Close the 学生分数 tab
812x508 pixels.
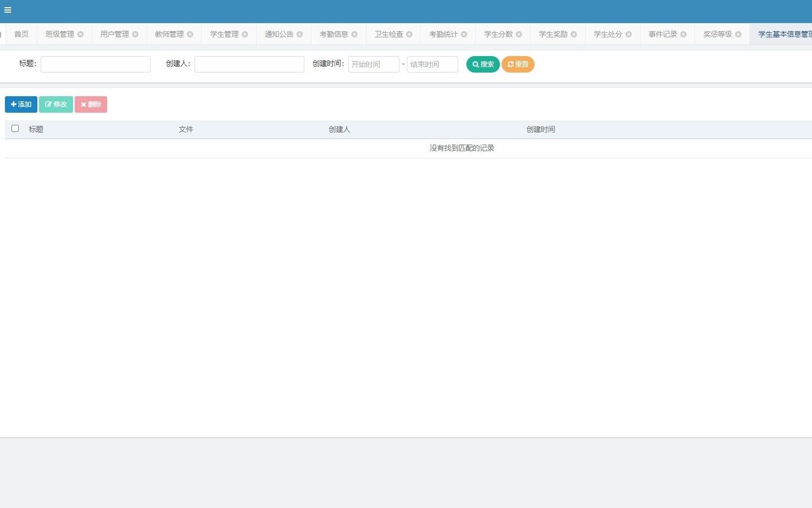(519, 34)
